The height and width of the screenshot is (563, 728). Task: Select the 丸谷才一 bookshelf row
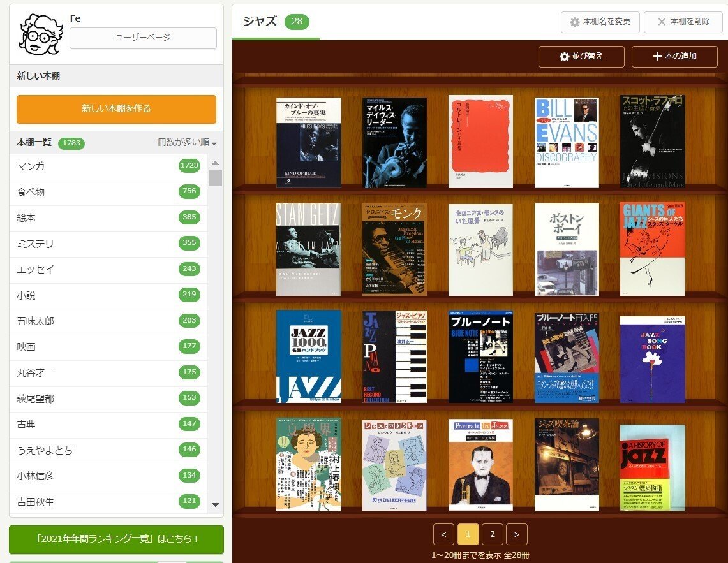click(108, 372)
